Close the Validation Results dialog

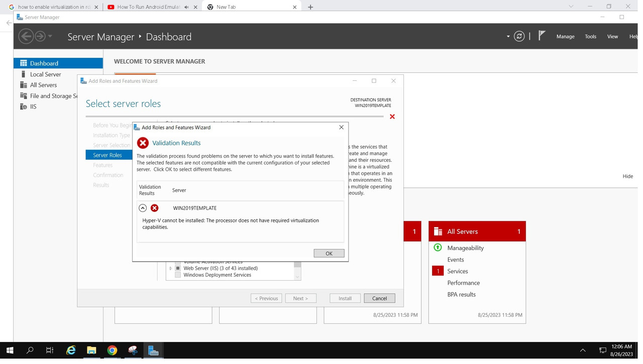click(342, 127)
